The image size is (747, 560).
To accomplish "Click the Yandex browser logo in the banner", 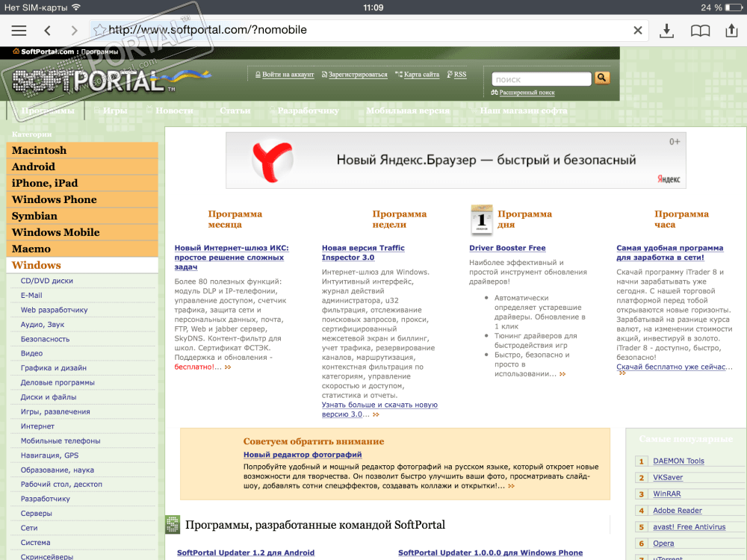I will click(272, 161).
